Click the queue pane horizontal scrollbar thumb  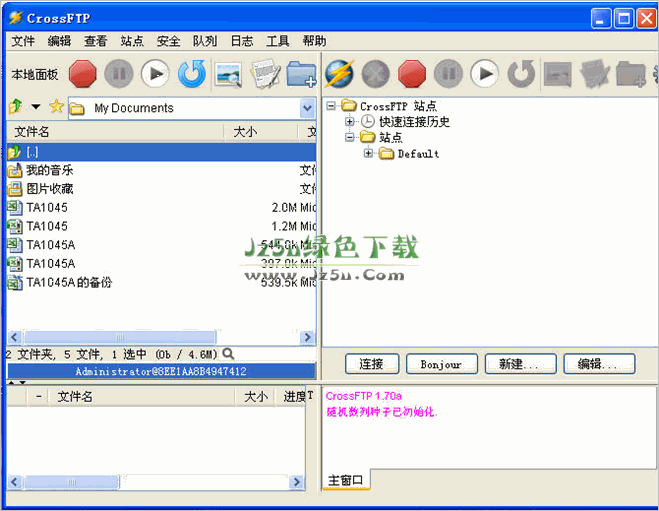71,482
